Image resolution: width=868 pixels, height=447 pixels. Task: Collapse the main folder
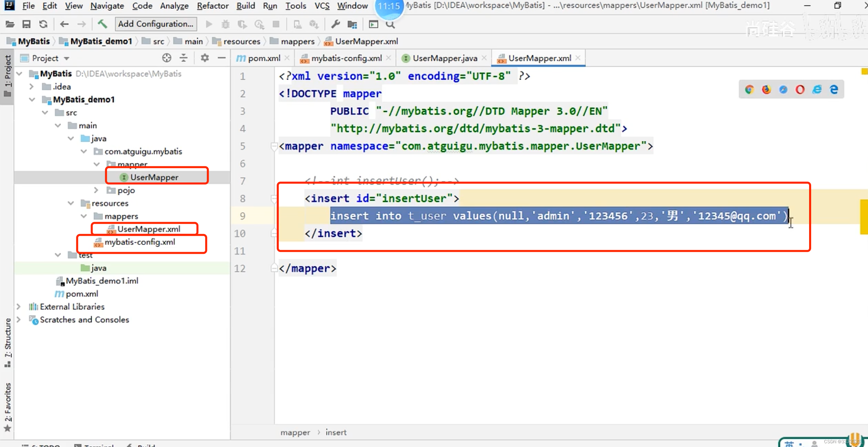click(58, 125)
